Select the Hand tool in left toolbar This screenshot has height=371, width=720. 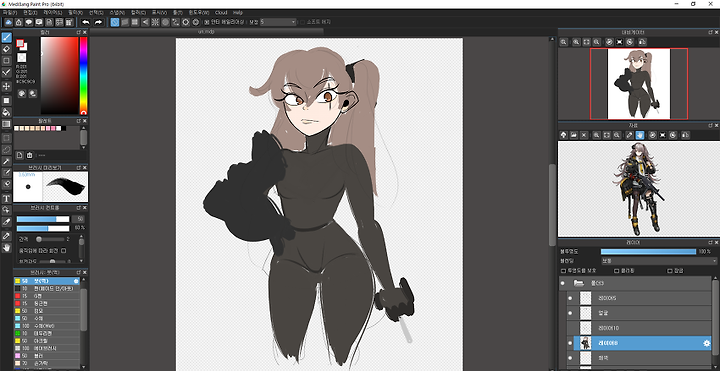(x=6, y=247)
